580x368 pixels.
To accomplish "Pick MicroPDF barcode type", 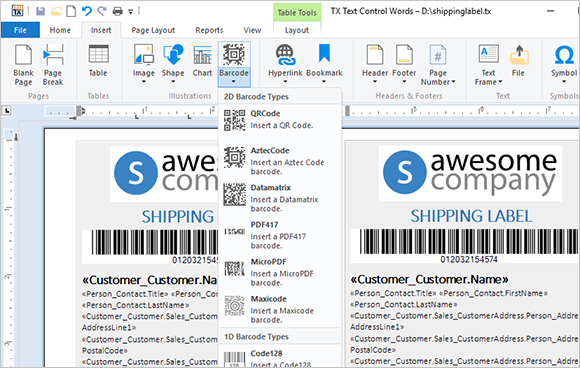I will coord(280,272).
